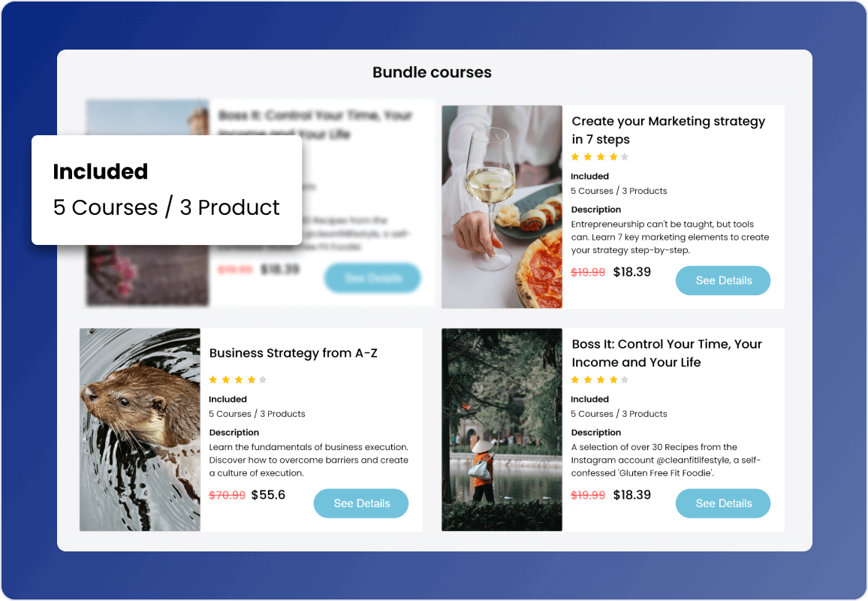Click the first star of Marketing strategy rating
Viewport: 868px width, 601px height.
tap(575, 157)
